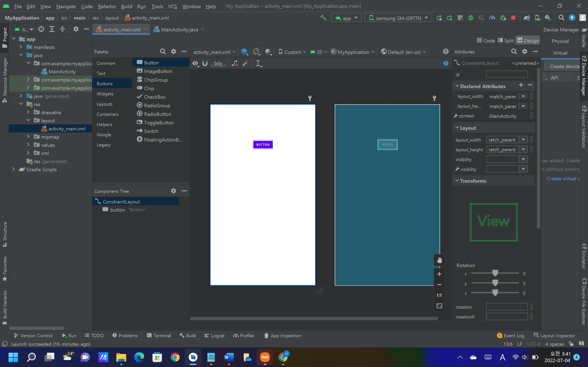Image resolution: width=588 pixels, height=367 pixels.
Task: Click the orientation rotate icon in design toolbar
Action: [256, 52]
